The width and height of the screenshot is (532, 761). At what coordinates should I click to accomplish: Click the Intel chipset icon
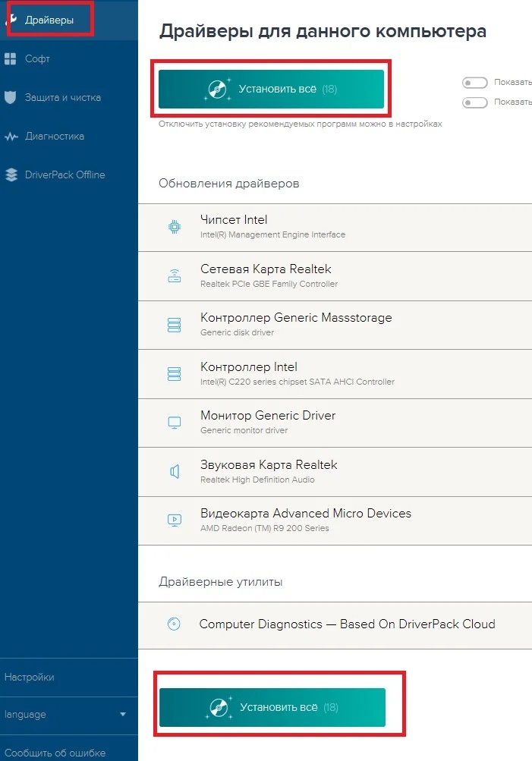(x=175, y=227)
